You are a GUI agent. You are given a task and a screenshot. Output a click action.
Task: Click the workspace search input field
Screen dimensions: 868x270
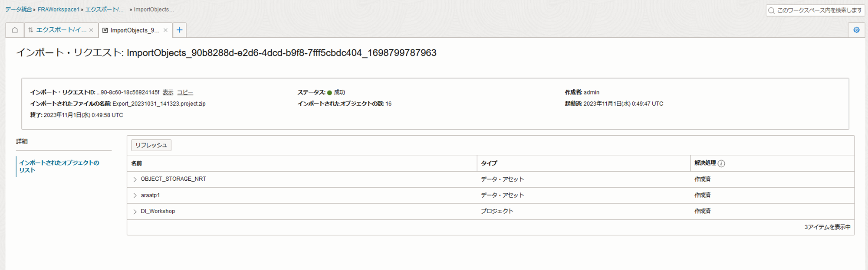pyautogui.click(x=816, y=10)
